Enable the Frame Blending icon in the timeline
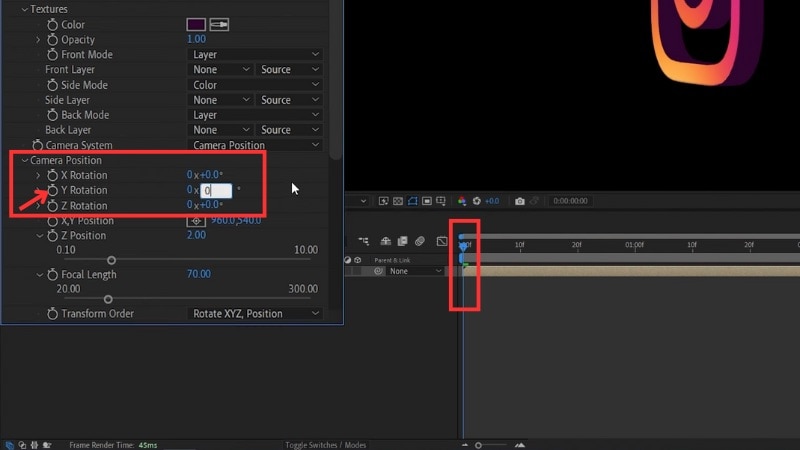The height and width of the screenshot is (450, 800). [403, 241]
